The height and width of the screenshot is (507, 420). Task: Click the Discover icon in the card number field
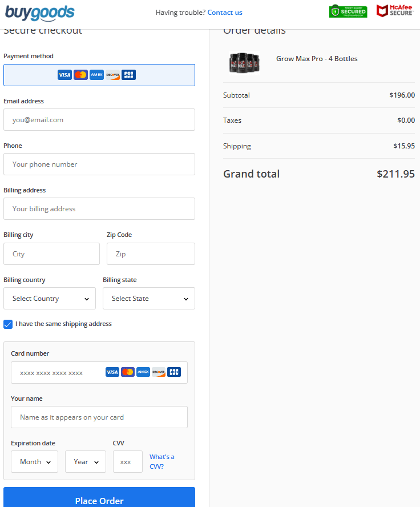(158, 372)
